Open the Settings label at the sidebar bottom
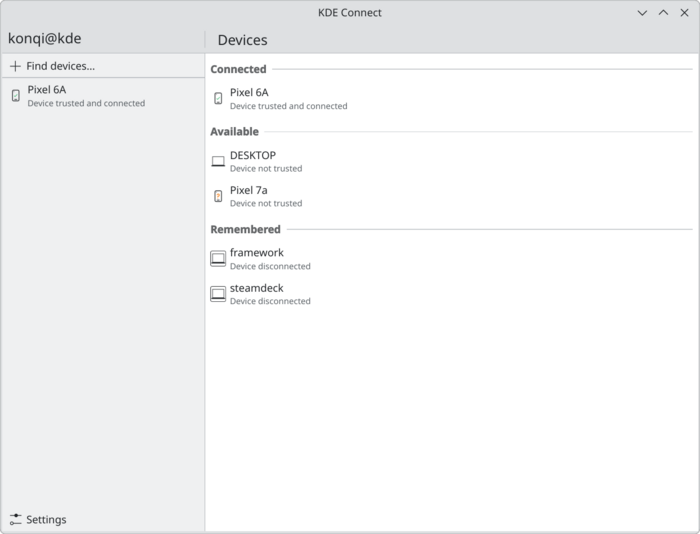 (x=46, y=520)
